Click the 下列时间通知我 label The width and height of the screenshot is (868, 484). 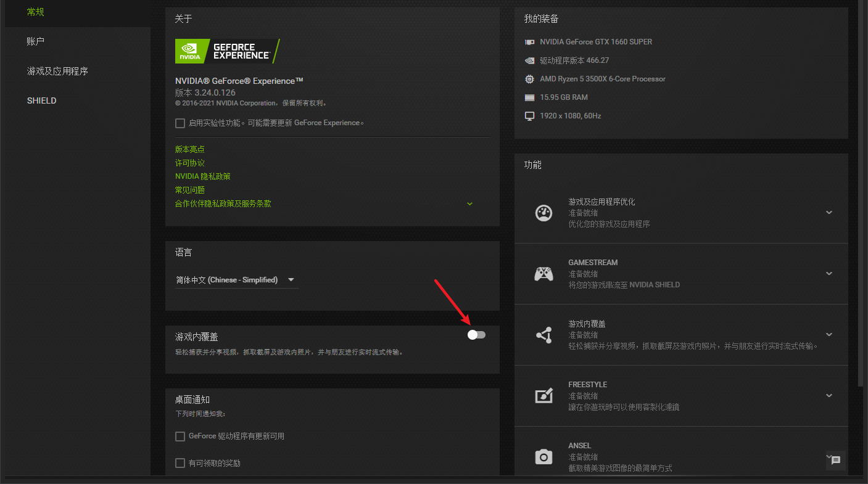200,414
